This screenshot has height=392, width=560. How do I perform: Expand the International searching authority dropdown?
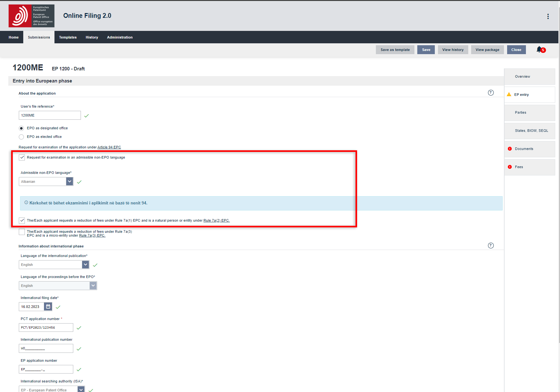[x=81, y=389]
